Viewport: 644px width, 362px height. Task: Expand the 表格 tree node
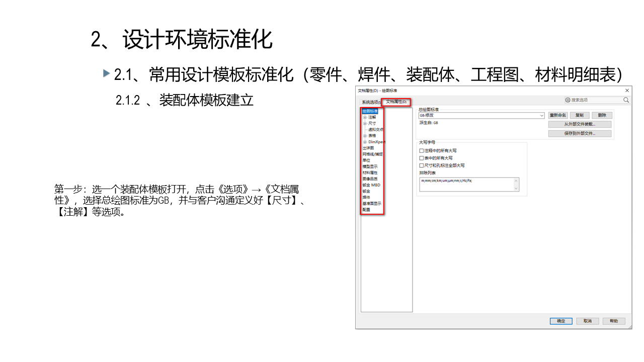(365, 136)
